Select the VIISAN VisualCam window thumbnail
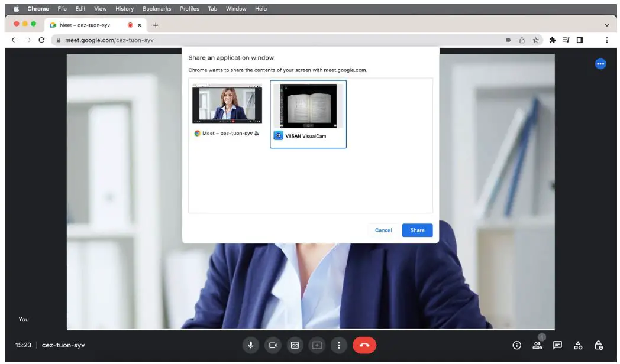620x364 pixels. coord(308,106)
